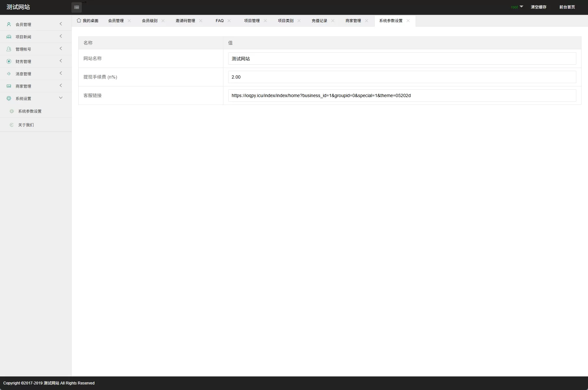Open the root user dropdown

tap(517, 7)
